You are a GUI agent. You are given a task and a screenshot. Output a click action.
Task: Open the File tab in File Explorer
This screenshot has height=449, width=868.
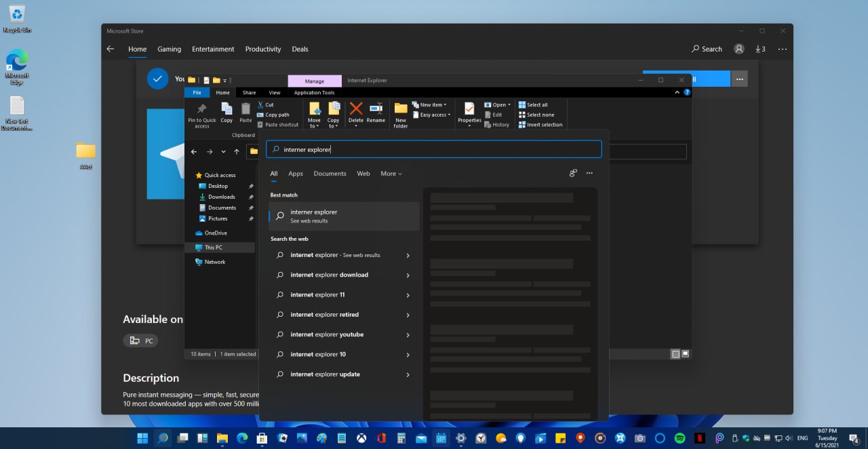coord(197,92)
